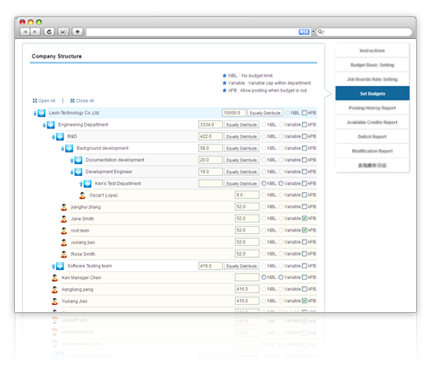
Task: Click jianghui zhang user avatar icon
Action: tap(64, 207)
